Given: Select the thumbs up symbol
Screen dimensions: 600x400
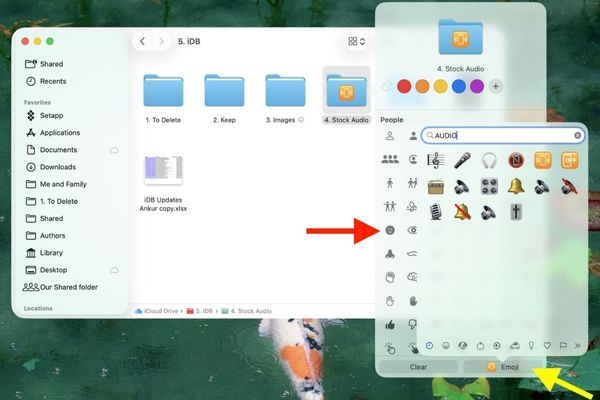Looking at the screenshot, I should [x=390, y=325].
